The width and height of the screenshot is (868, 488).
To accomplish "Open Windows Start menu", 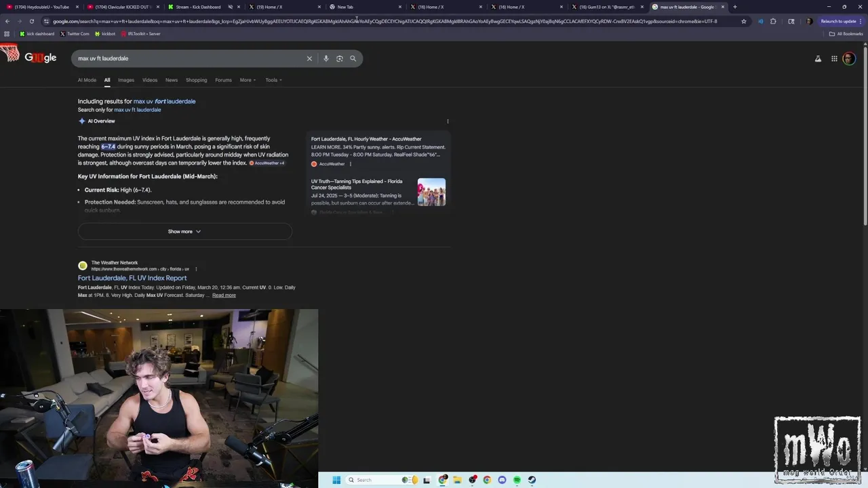I will click(336, 480).
